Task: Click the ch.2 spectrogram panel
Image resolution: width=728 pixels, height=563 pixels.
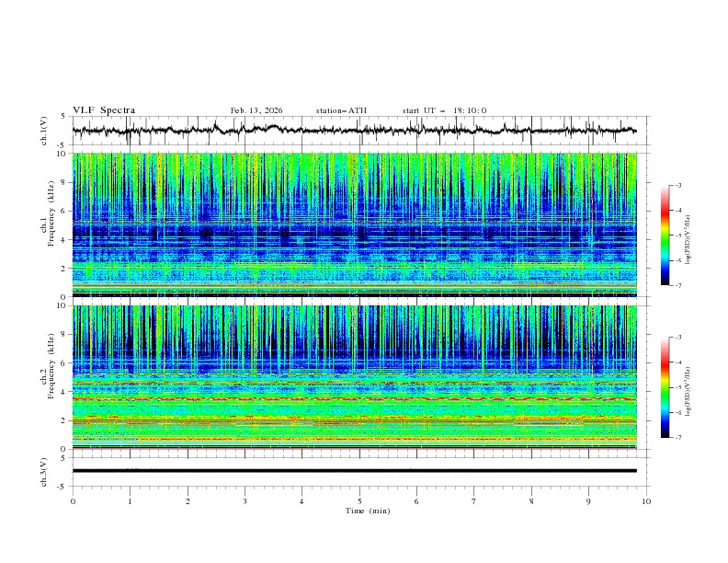Action: (x=354, y=377)
